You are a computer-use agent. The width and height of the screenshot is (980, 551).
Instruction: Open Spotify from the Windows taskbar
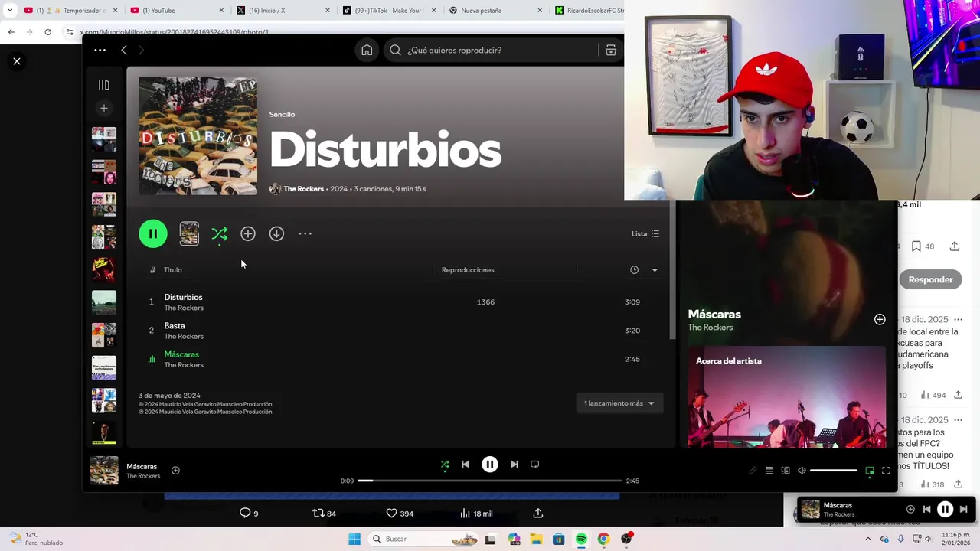[581, 539]
